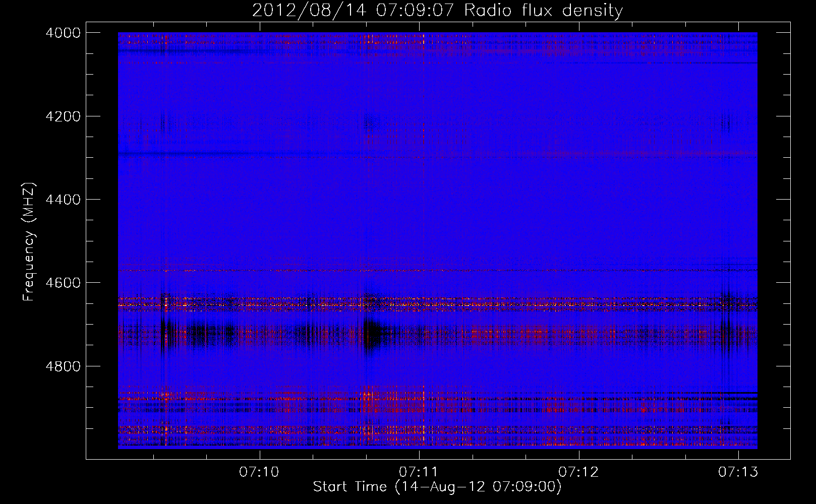
Task: Click the 4600 frequency axis label
Action: (x=63, y=283)
